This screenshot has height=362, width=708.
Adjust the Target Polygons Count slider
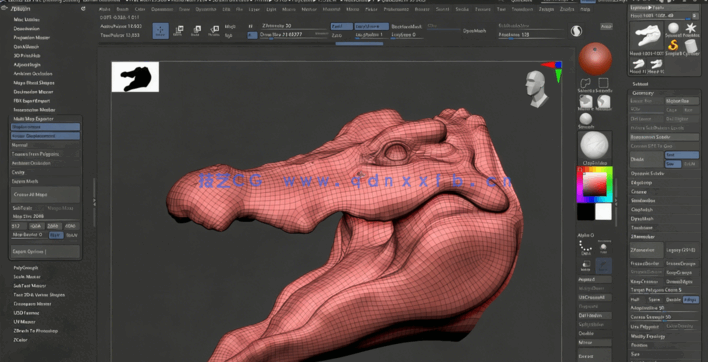(664, 290)
